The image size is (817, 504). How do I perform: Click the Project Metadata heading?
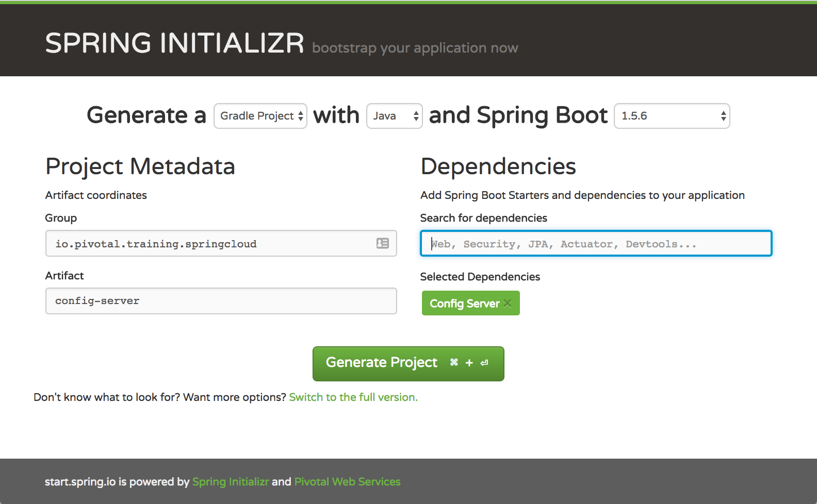pyautogui.click(x=140, y=166)
